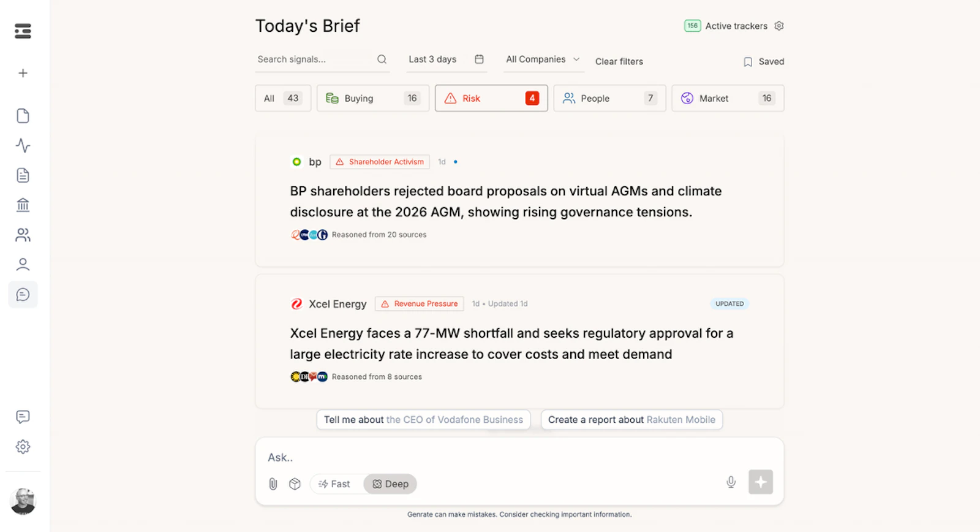Viewport: 980px width, 532px height.
Task: Open the blank document icon in sidebar
Action: 23,116
